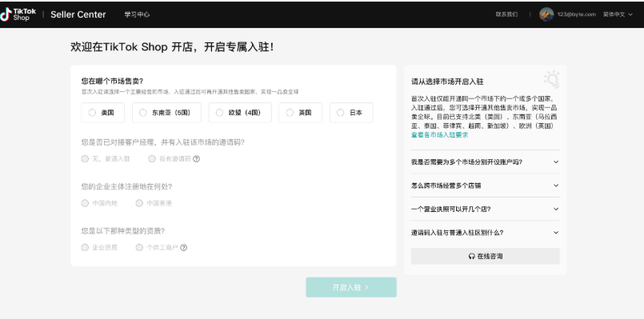Click help icon beside 个体工商户
The width and height of the screenshot is (644, 319).
183,248
